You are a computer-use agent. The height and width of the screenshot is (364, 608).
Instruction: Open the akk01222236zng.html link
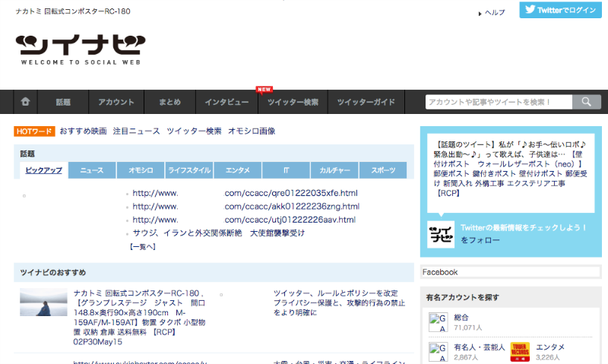245,206
